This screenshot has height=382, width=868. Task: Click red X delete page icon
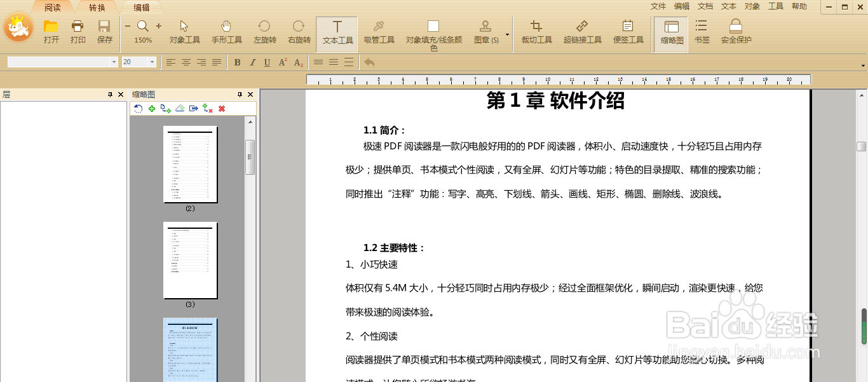click(x=222, y=109)
